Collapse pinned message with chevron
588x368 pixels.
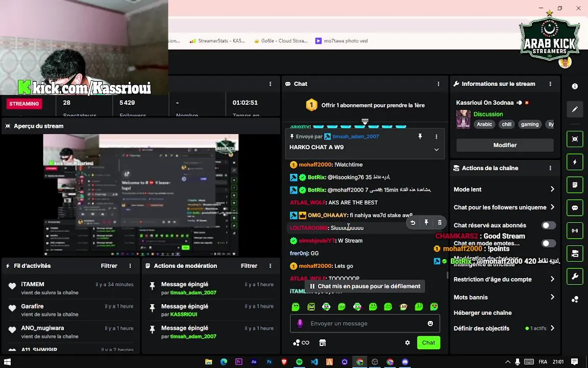click(x=436, y=149)
